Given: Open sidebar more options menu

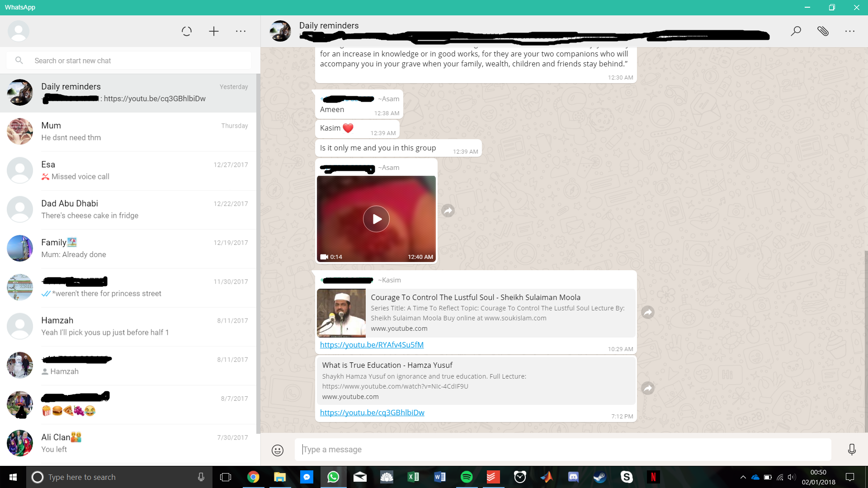Looking at the screenshot, I should (241, 31).
